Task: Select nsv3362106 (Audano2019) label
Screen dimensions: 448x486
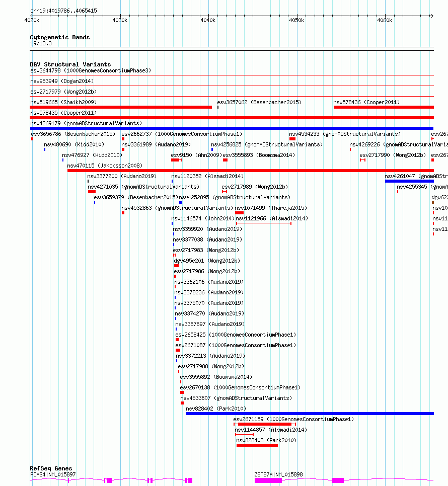Action: tap(209, 281)
